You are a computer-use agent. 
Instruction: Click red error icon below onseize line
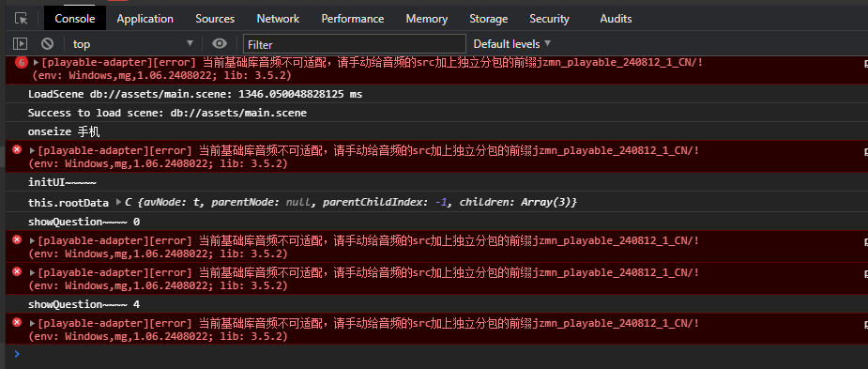point(17,149)
